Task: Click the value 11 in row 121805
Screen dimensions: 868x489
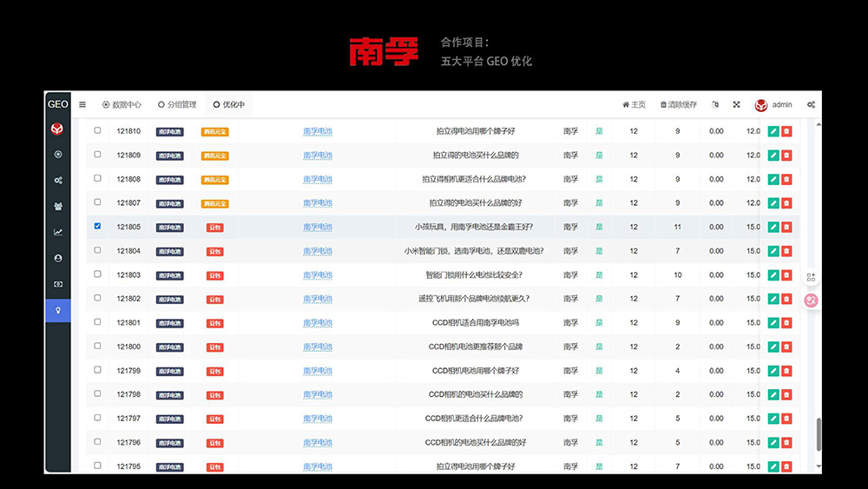Action: click(x=678, y=227)
